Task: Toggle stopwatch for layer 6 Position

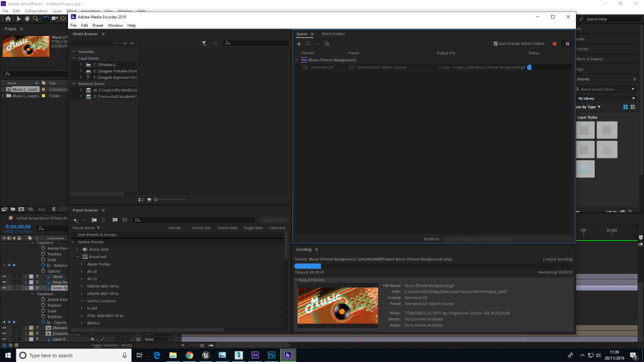Action: tap(43, 306)
